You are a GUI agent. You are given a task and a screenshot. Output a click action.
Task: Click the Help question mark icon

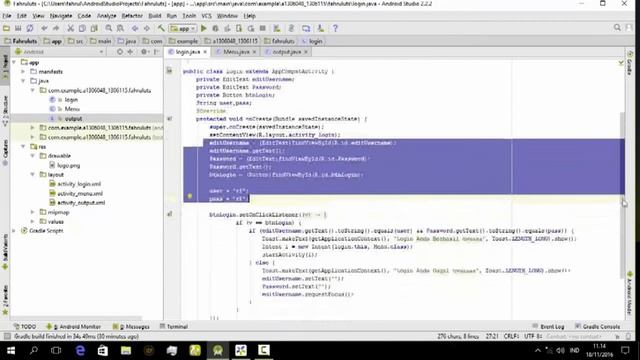(335, 28)
